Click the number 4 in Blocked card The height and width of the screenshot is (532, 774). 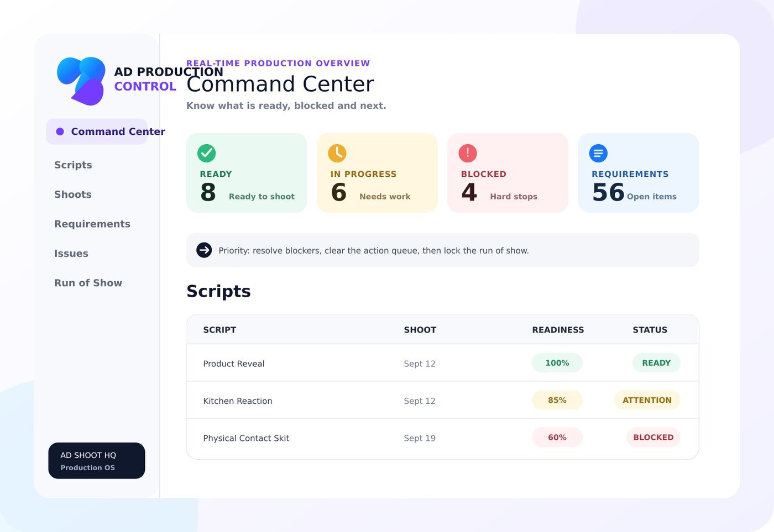[x=469, y=192]
